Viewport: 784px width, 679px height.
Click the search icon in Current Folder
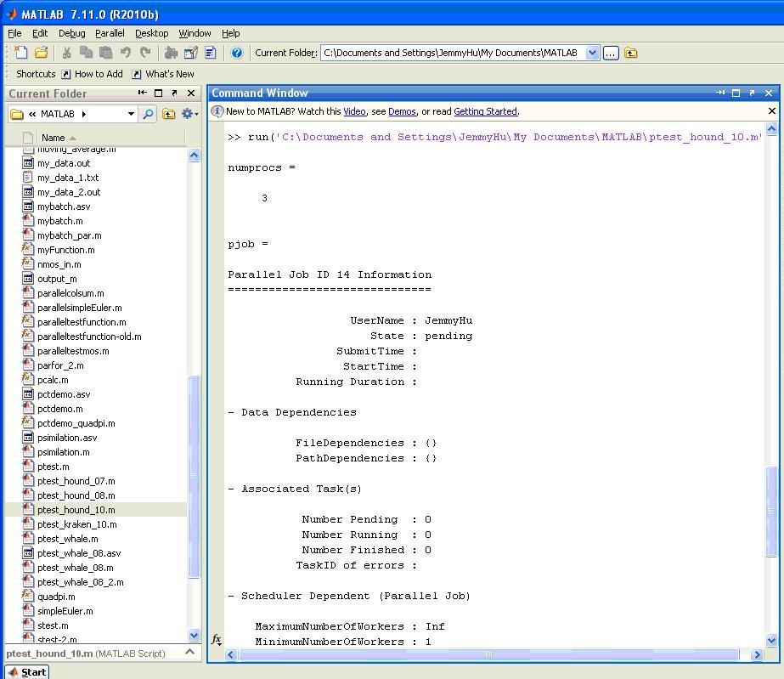[148, 114]
